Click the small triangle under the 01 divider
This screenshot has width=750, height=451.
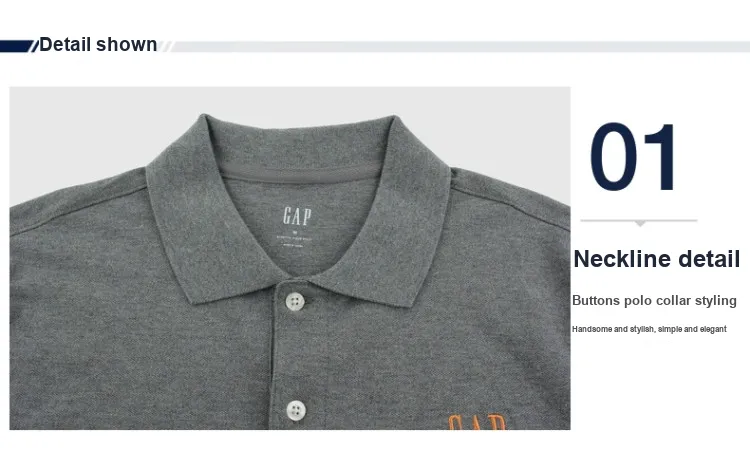[x=640, y=223]
